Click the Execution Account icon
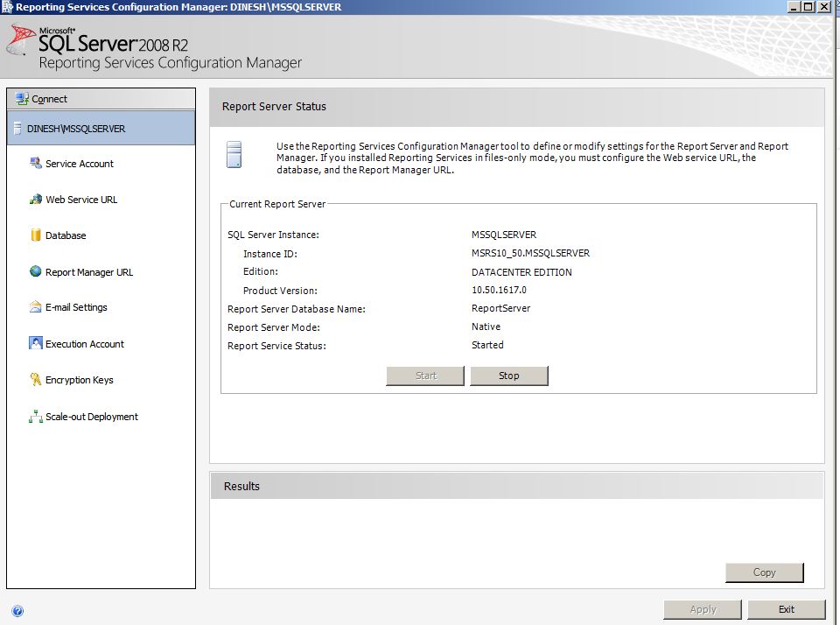 [x=35, y=344]
